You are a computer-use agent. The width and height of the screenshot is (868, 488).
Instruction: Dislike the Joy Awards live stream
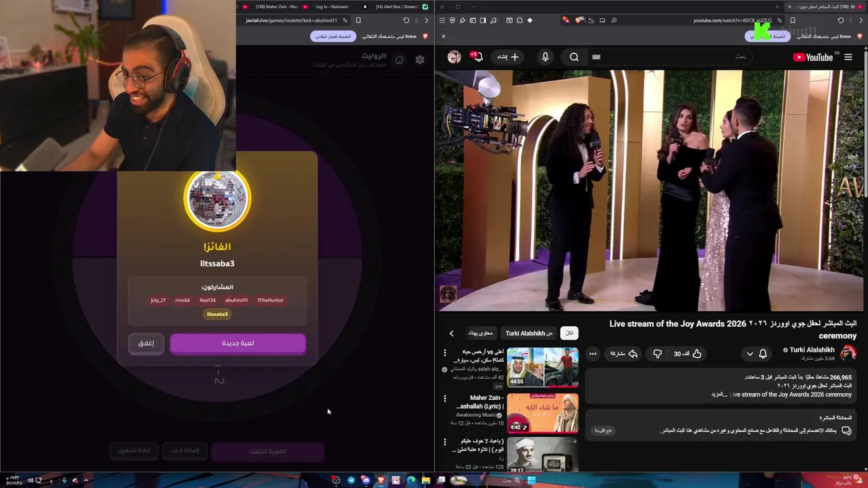click(657, 354)
